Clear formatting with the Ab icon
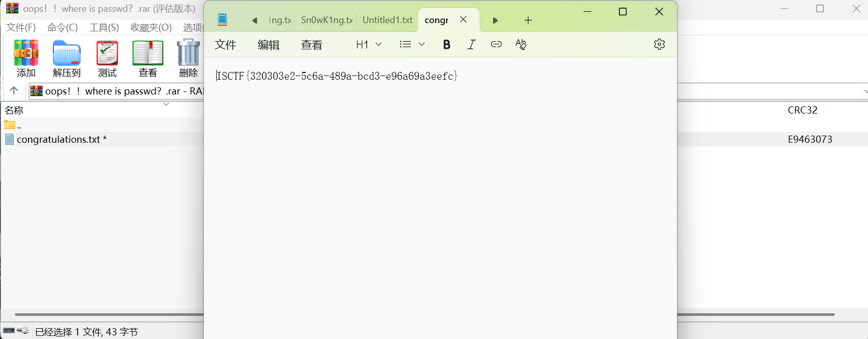This screenshot has width=868, height=339. point(521,44)
